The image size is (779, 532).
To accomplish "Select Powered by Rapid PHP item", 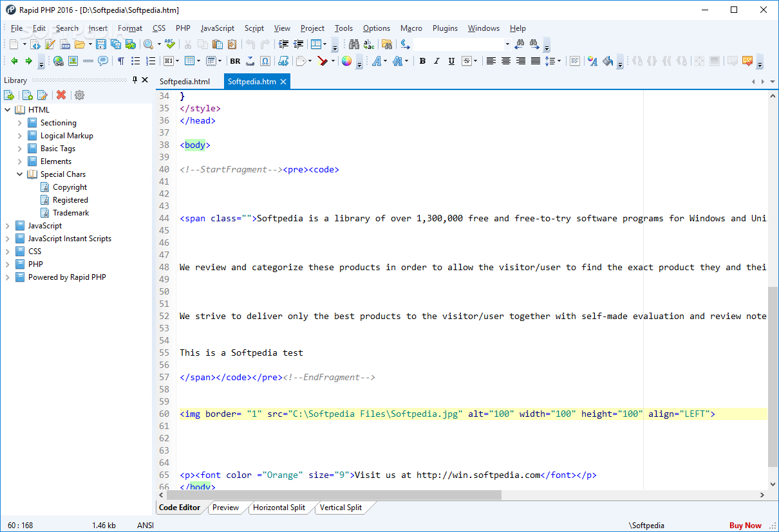I will 67,277.
